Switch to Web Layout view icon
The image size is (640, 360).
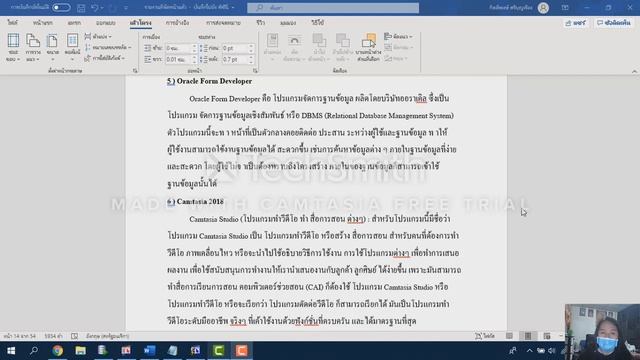point(547,336)
